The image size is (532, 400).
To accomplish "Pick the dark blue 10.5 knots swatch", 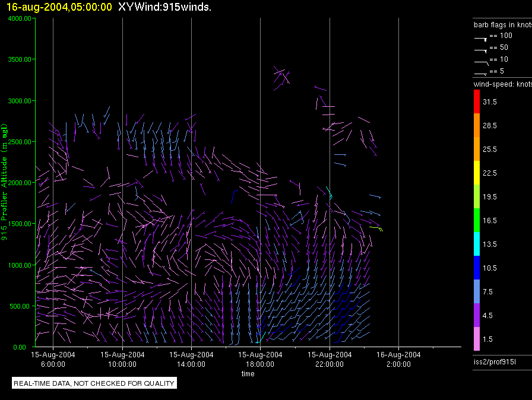I will 477,268.
